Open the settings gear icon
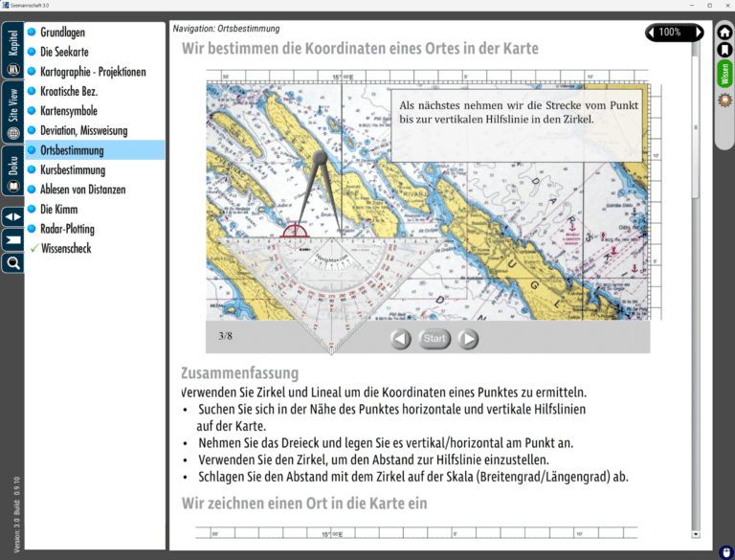The height and width of the screenshot is (560, 735). click(724, 100)
